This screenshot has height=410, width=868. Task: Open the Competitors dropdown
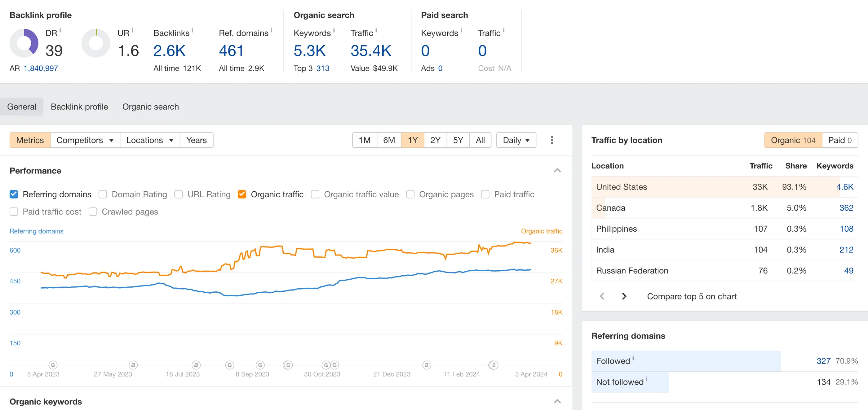point(85,140)
